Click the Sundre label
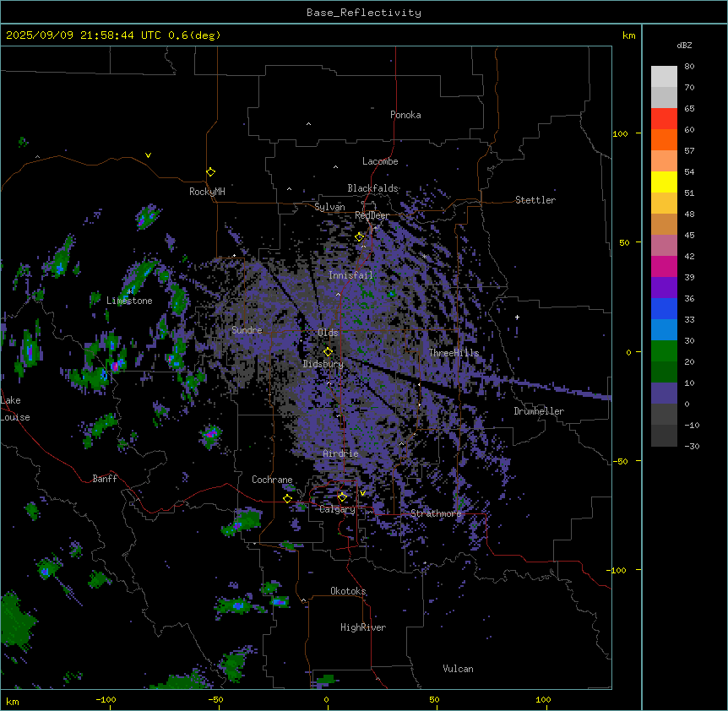 click(x=247, y=330)
